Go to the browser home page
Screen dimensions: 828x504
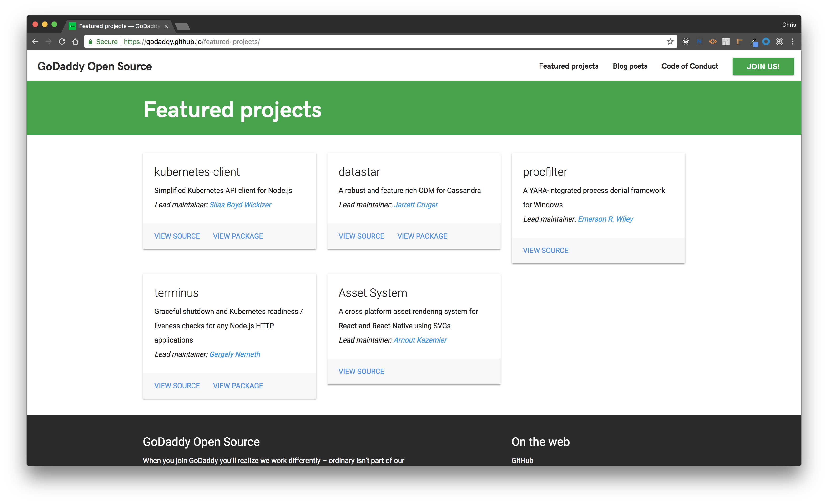75,42
